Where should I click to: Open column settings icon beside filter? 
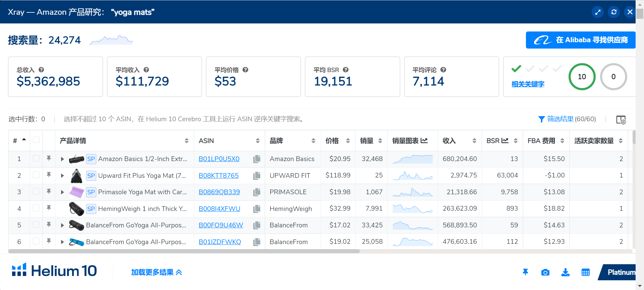621,120
